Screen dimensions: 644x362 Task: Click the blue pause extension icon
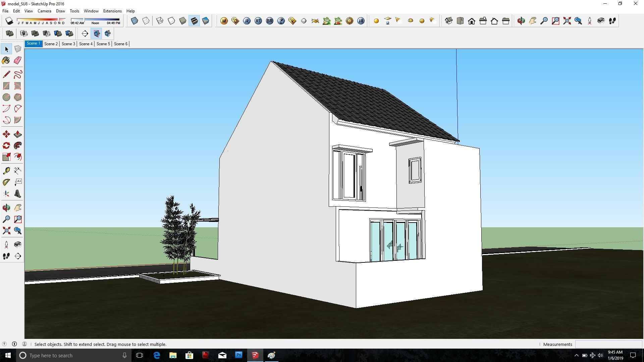click(361, 21)
